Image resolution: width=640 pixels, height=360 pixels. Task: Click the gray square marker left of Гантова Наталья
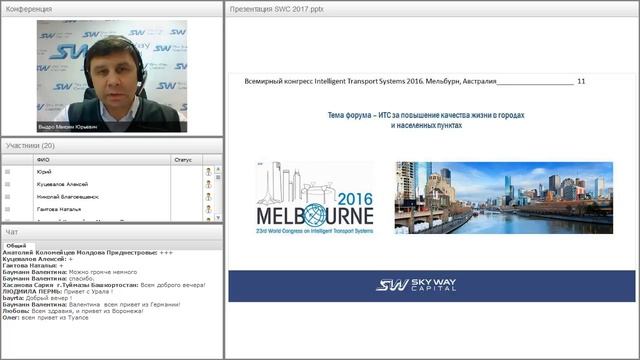7,209
